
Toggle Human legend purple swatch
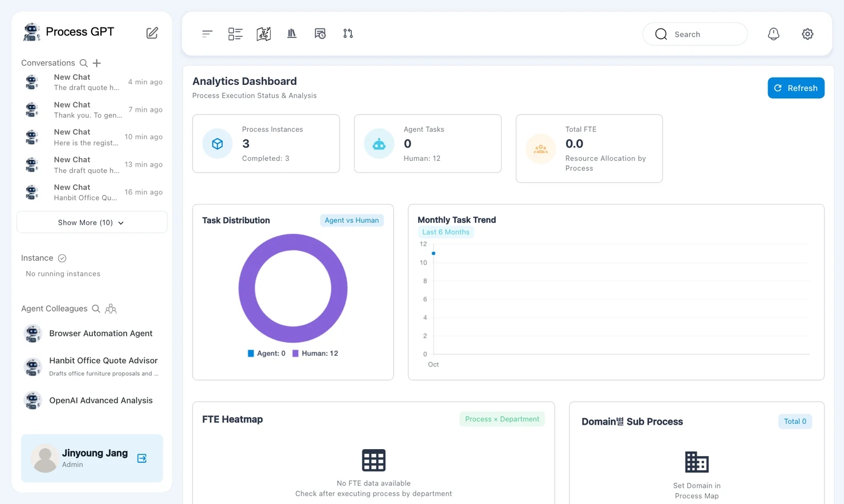click(295, 353)
